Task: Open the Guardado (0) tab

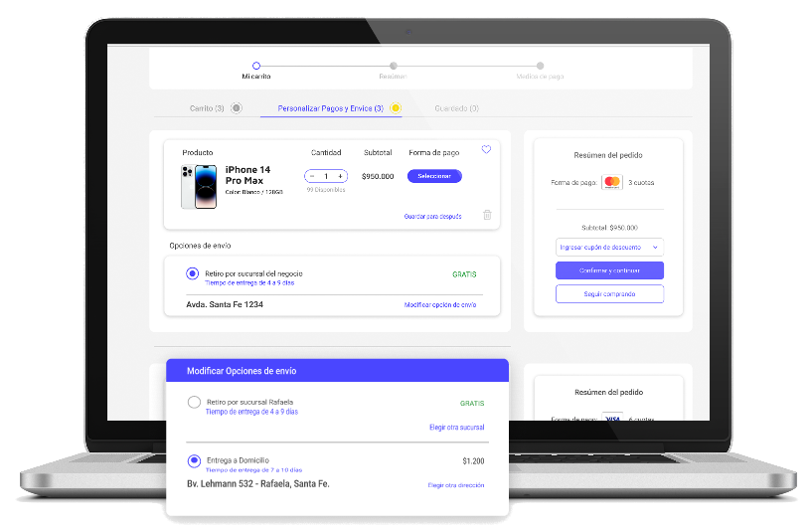Action: (x=456, y=108)
